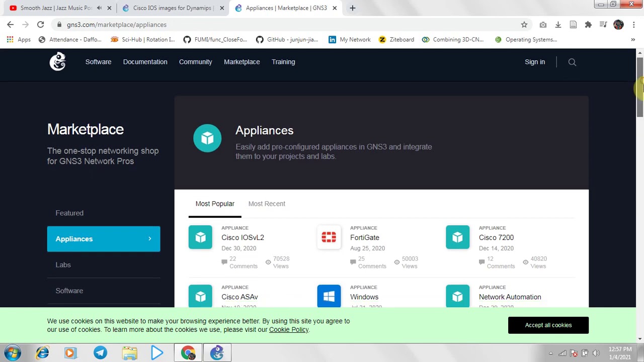This screenshot has width=644, height=362.
Task: Bookmark this page with the star icon
Action: [x=524, y=25]
